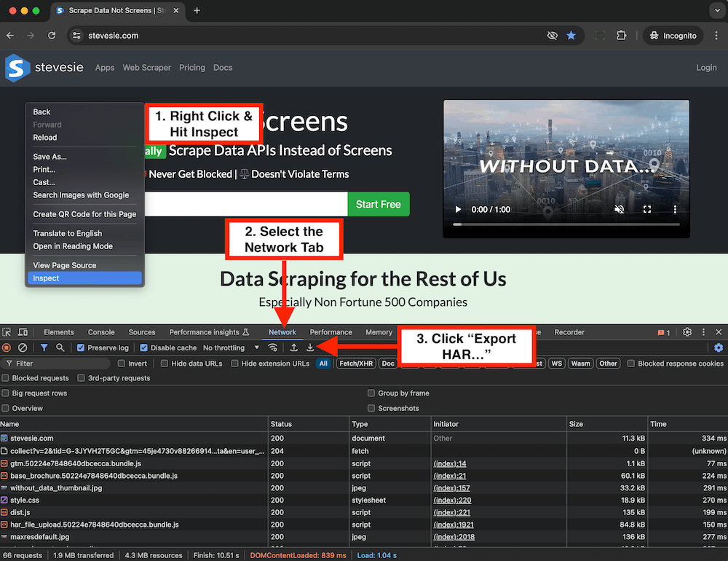Bookmark this page with the star icon

tap(571, 36)
